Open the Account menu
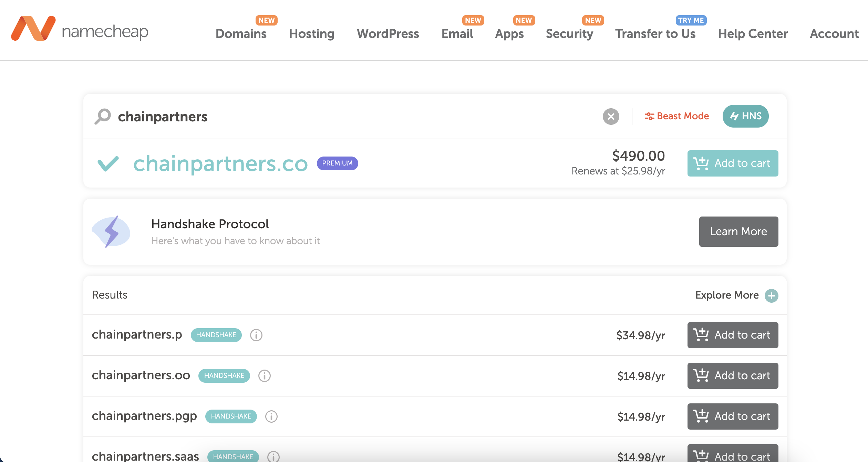 pyautogui.click(x=834, y=34)
